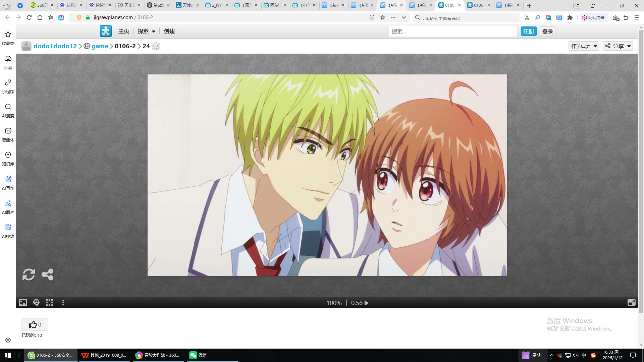Open 创建 in the nav menu
This screenshot has height=362, width=644.
pyautogui.click(x=169, y=31)
